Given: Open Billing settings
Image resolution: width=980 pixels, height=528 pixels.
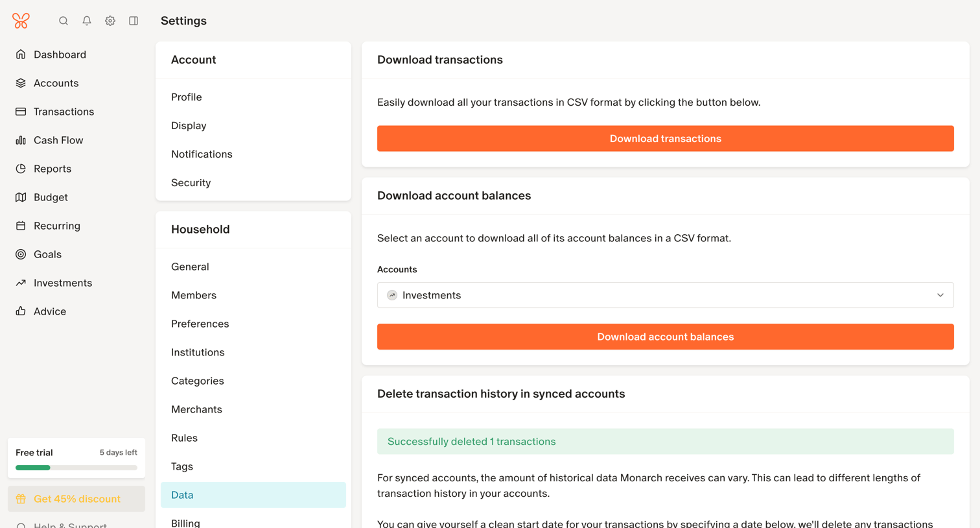Looking at the screenshot, I should [x=253, y=521].
